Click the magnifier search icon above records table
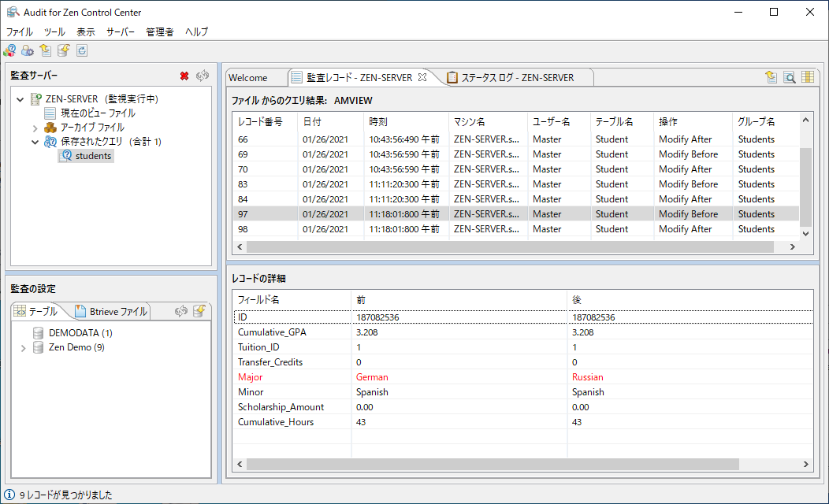Screen dimensions: 829x504 (789, 77)
